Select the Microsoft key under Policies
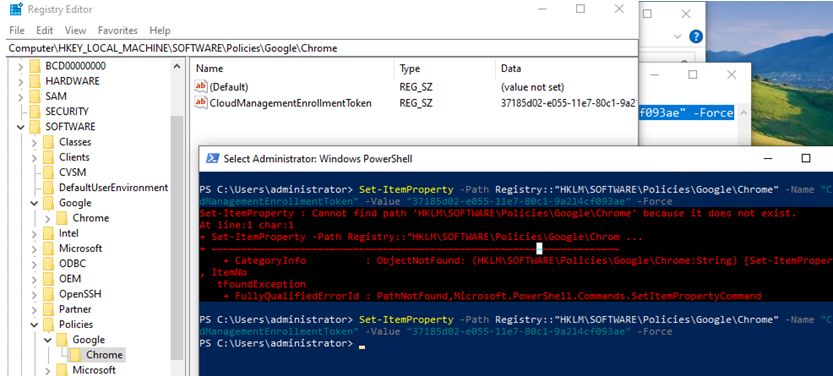The height and width of the screenshot is (376, 833). 95,370
